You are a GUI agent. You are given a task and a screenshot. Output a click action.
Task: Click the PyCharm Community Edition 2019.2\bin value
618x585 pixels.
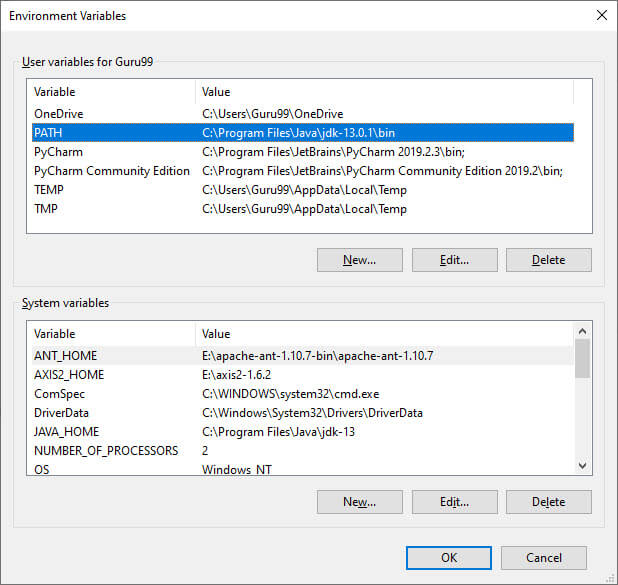point(382,171)
